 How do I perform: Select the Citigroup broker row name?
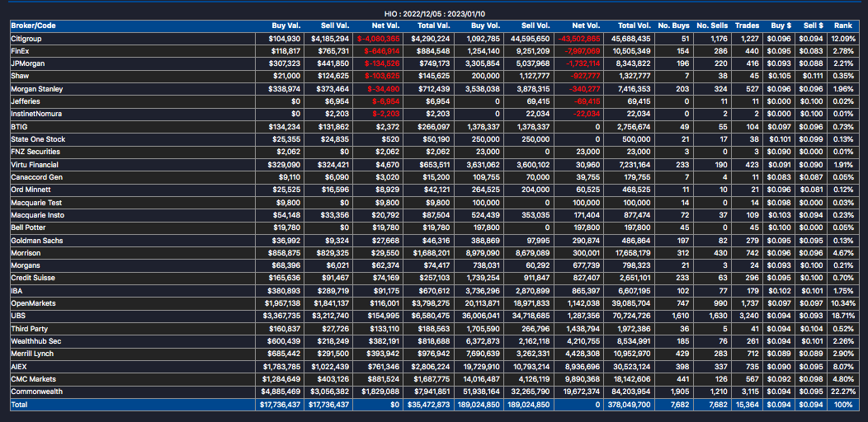(x=26, y=39)
